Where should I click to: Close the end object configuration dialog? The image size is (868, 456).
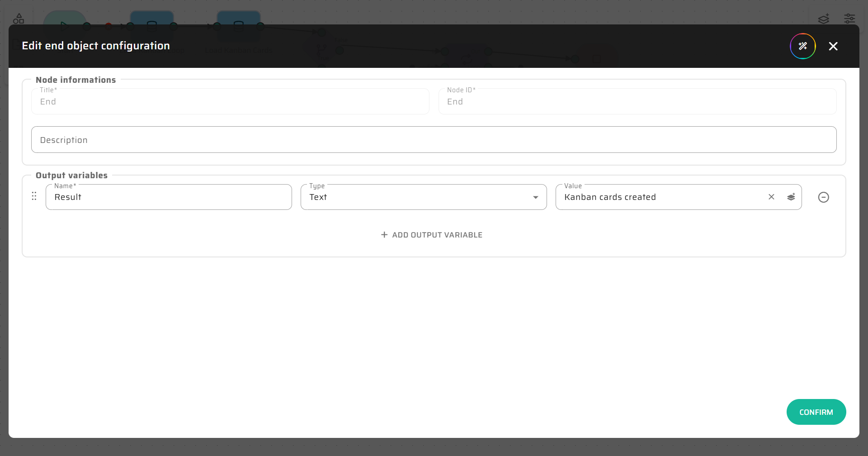pos(833,46)
